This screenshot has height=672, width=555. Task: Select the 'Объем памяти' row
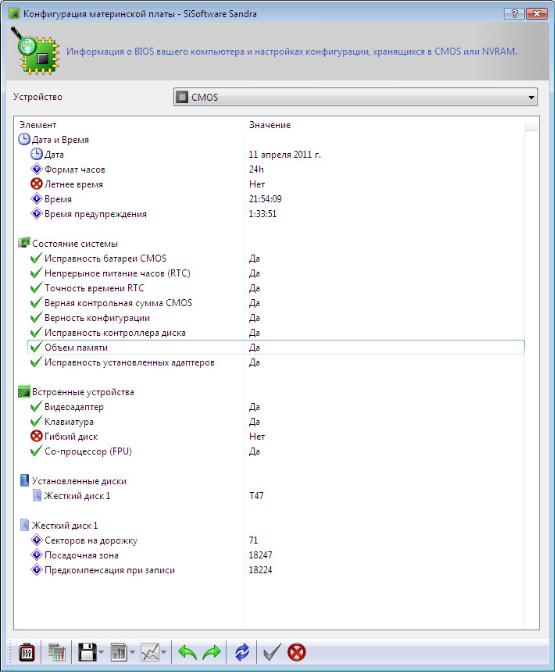coord(276,347)
